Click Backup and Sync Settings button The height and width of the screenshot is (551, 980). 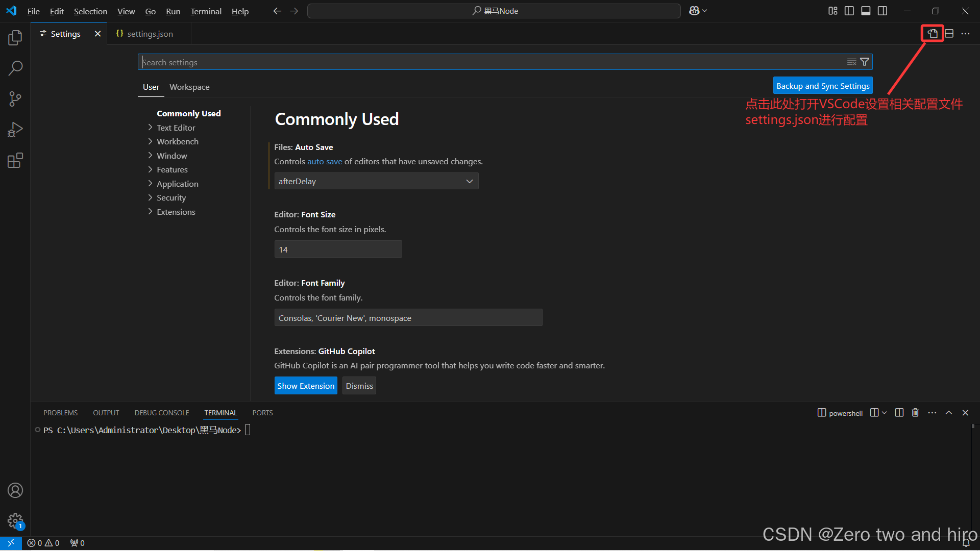[823, 86]
